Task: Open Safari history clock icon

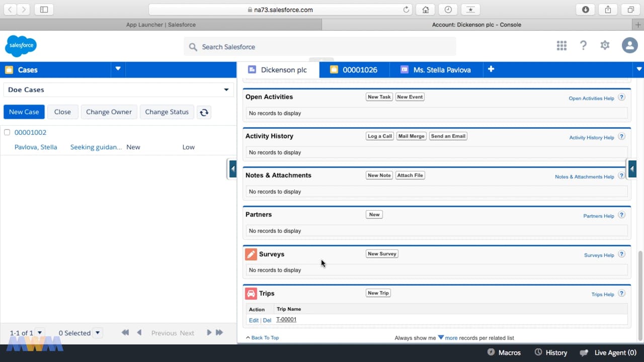Action: [448, 10]
